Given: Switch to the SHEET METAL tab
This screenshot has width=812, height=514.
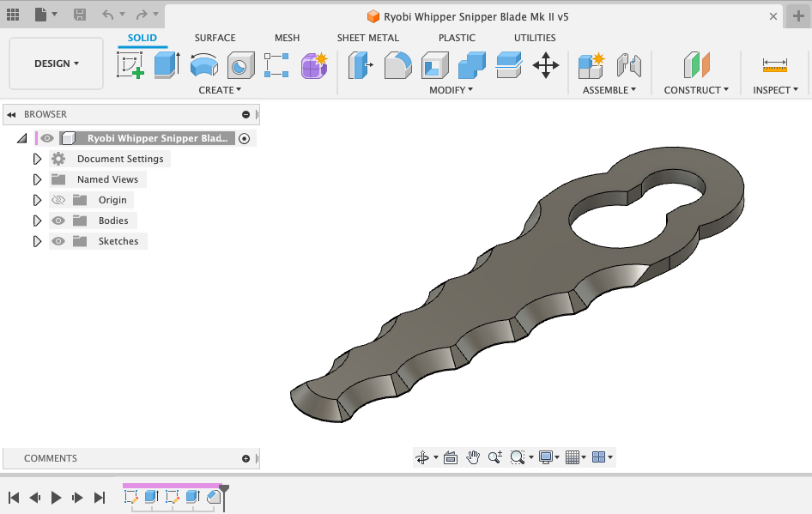Looking at the screenshot, I should (x=367, y=38).
